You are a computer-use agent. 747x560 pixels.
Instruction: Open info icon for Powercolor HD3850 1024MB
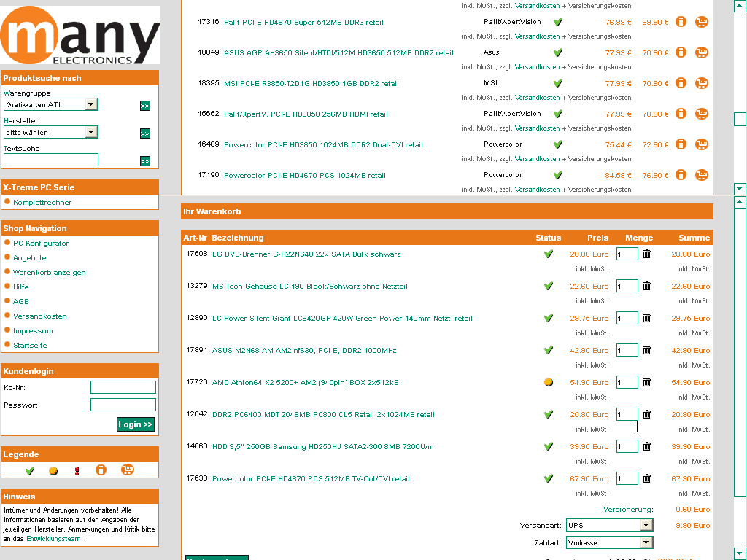click(681, 144)
